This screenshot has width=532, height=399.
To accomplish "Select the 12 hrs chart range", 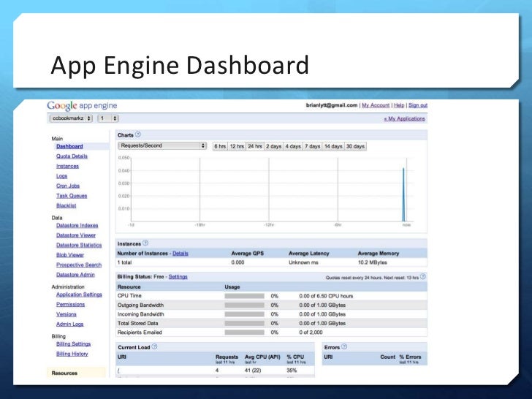I will (x=237, y=146).
